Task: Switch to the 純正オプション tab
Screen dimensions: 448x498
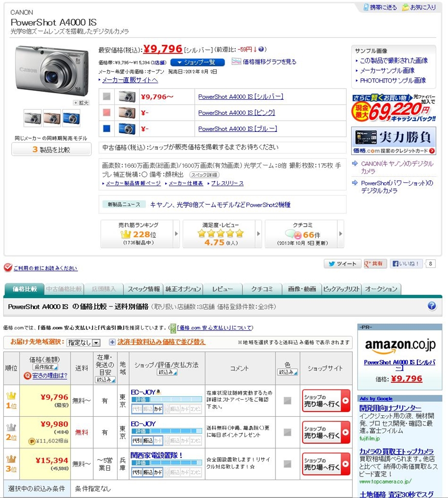Action: pos(183,289)
